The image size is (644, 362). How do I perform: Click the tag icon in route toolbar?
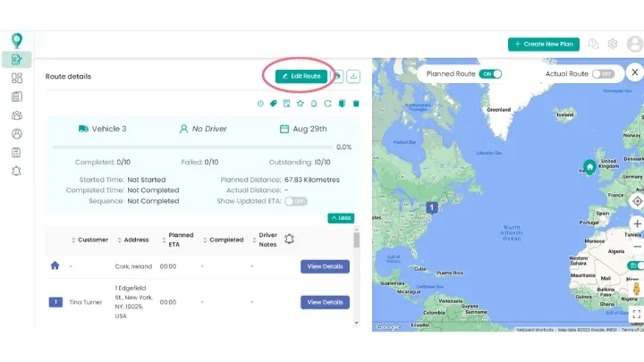click(x=274, y=104)
